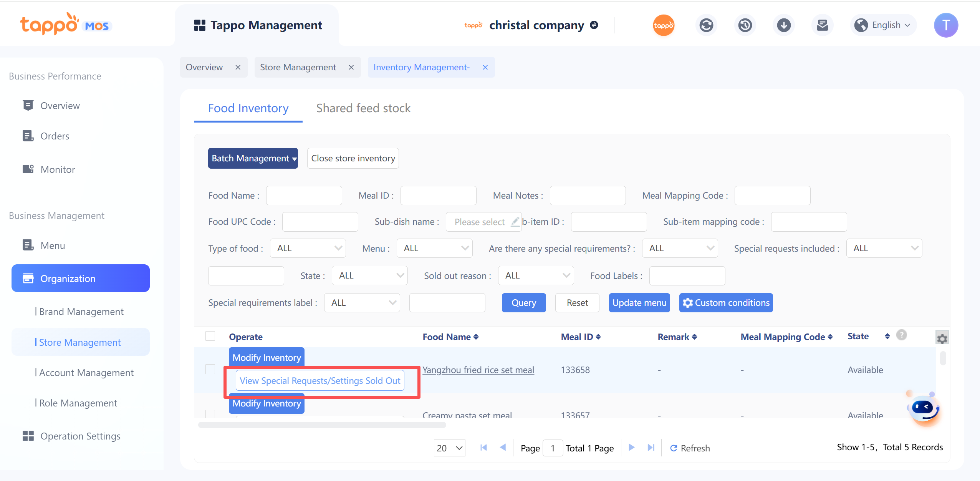Open Brand Management in sidebar
The image size is (980, 481).
pos(81,312)
